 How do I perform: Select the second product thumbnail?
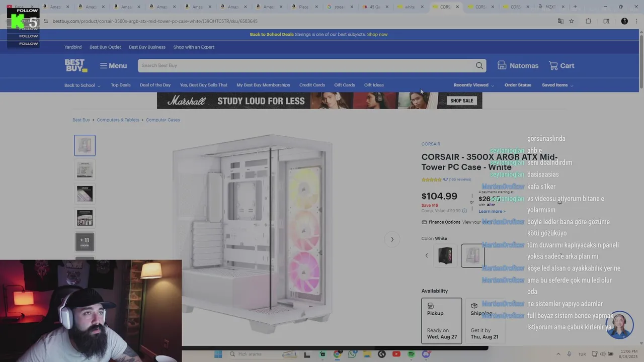coord(85,169)
